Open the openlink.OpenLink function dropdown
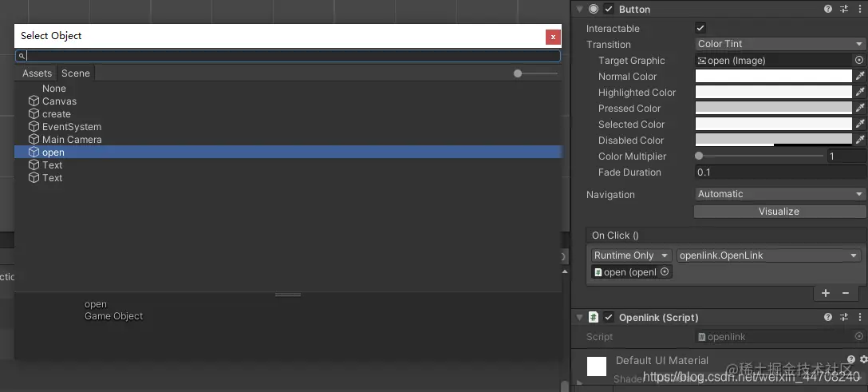 [x=767, y=255]
